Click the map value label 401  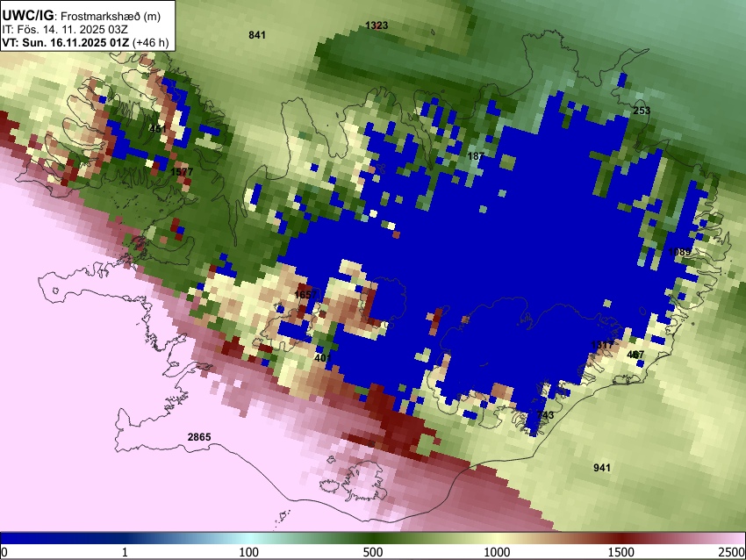(x=323, y=357)
